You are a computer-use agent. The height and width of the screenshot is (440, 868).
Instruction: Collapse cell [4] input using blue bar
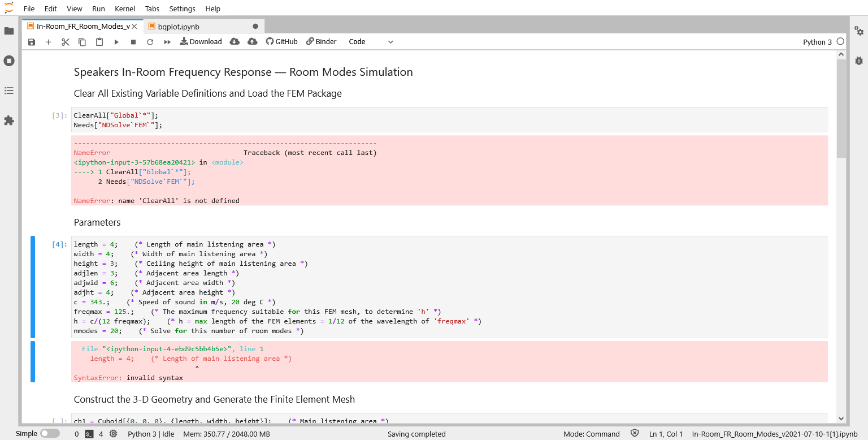(33, 287)
